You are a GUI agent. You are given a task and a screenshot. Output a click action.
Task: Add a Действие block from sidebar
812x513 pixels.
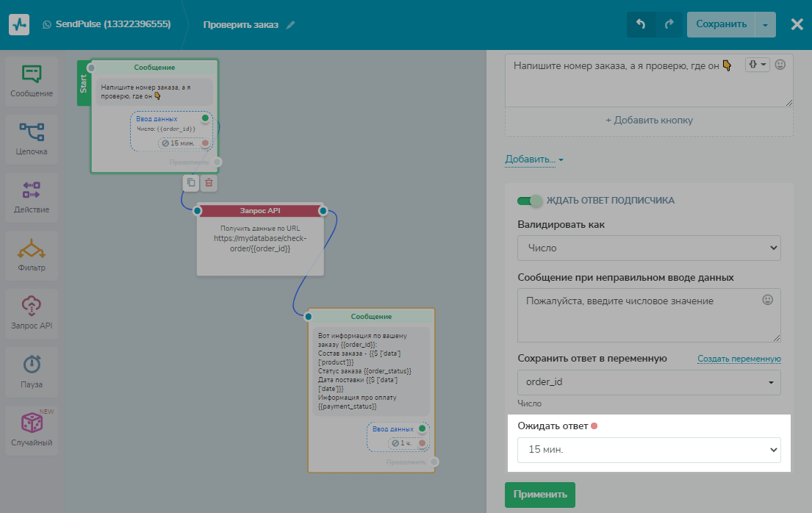(x=32, y=198)
